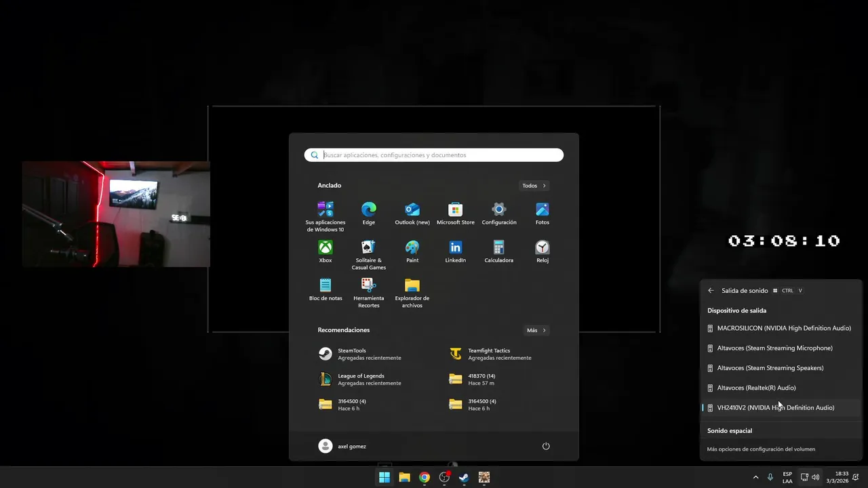Select Altavoces (Steam Streaming Microphone) output
This screenshot has width=868, height=488.
pos(781,348)
